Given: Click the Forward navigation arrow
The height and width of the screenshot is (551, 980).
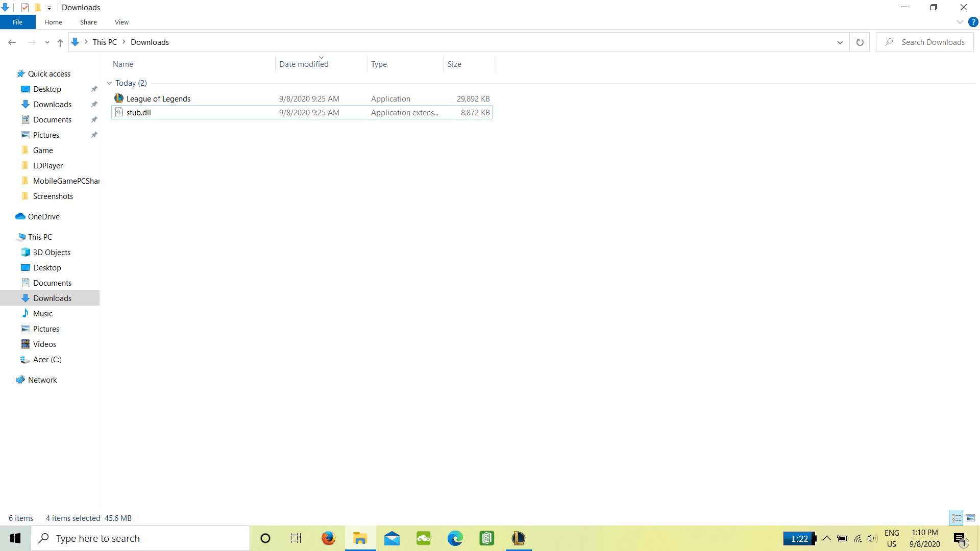Looking at the screenshot, I should tap(32, 42).
